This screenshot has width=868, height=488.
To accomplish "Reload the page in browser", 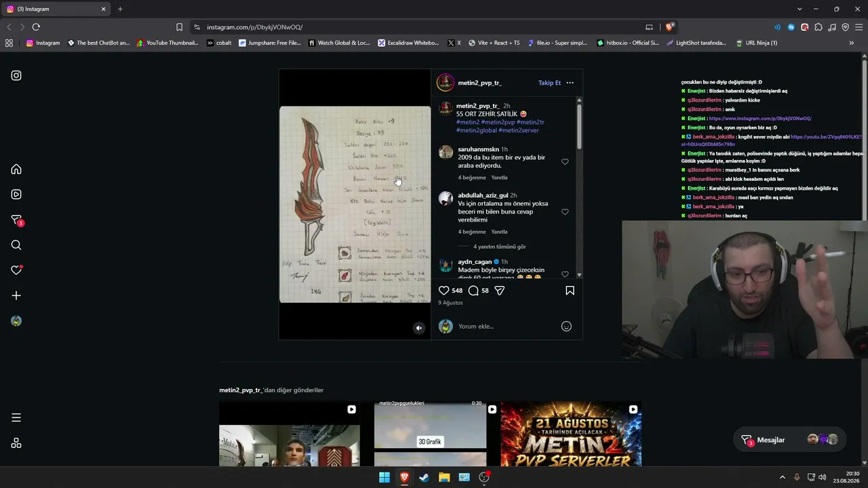I will pos(36,27).
